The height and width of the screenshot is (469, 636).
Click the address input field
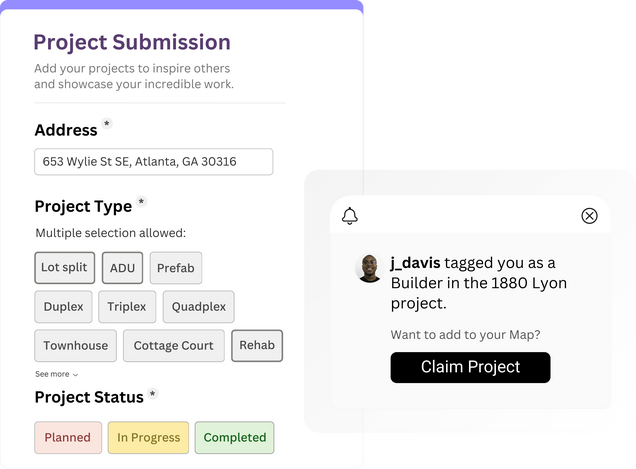click(154, 162)
